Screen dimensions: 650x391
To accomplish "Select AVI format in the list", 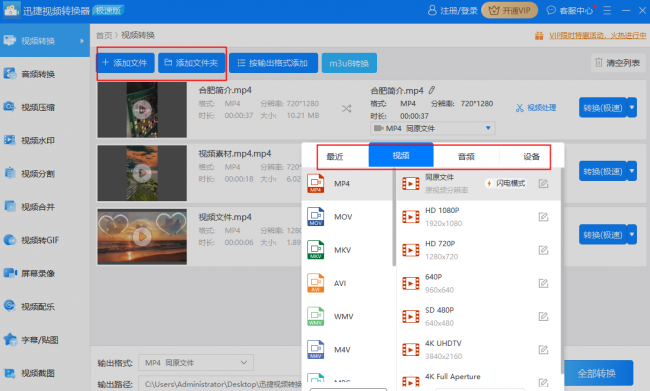I will (x=347, y=283).
